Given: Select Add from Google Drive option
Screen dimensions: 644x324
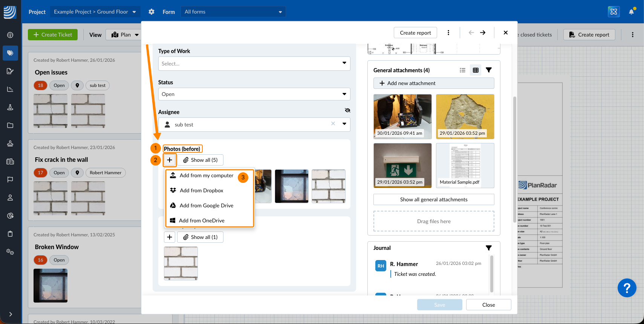Looking at the screenshot, I should pos(206,205).
